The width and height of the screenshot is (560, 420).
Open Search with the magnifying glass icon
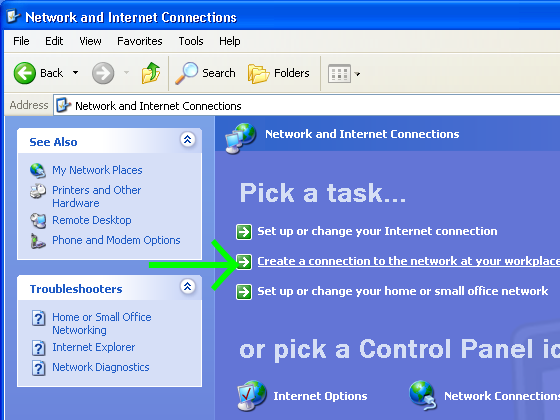click(186, 73)
